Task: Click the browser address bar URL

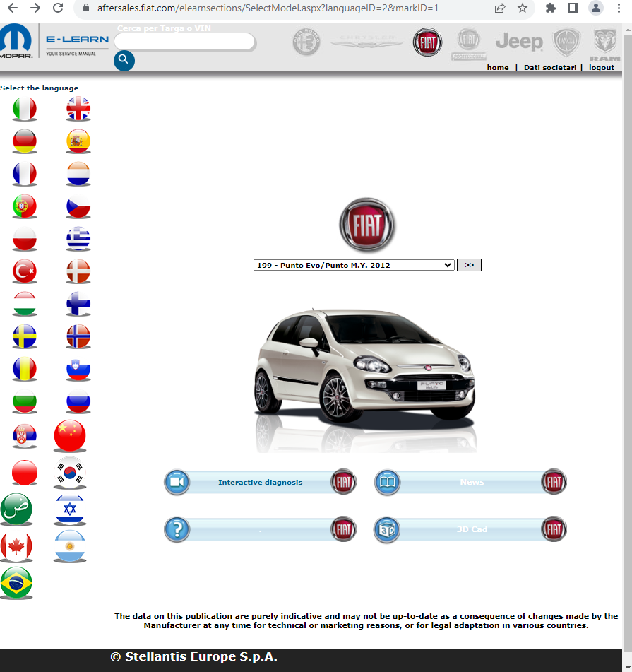Action: [x=268, y=8]
